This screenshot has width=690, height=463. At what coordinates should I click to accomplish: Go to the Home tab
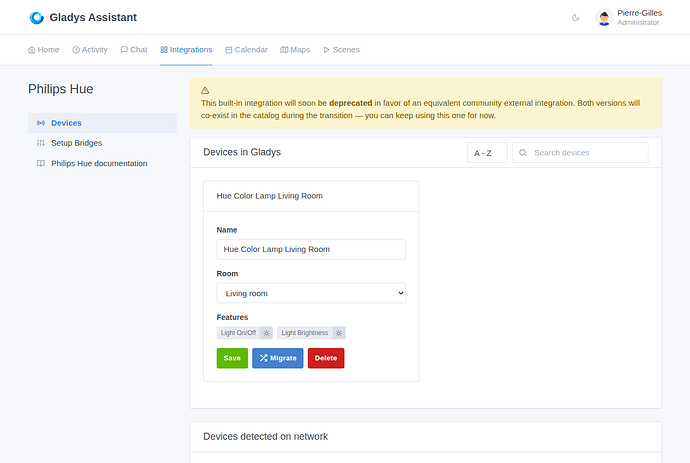44,50
